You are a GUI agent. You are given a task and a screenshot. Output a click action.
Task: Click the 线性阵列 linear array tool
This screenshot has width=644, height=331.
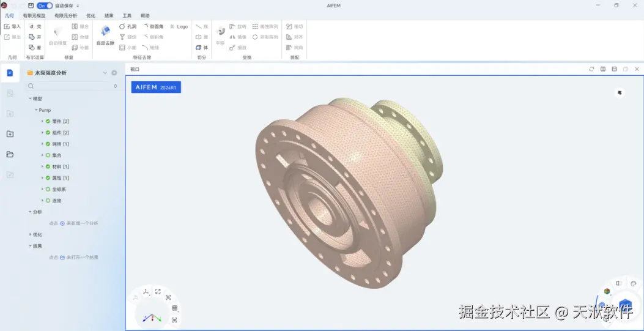pos(265,26)
